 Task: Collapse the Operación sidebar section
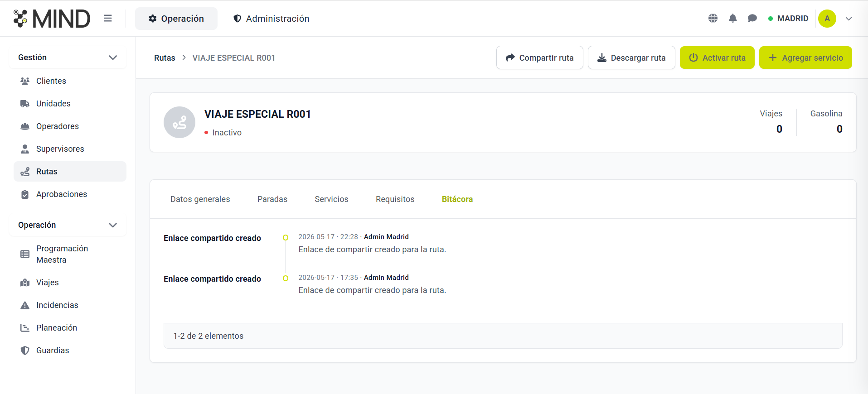[x=68, y=225]
